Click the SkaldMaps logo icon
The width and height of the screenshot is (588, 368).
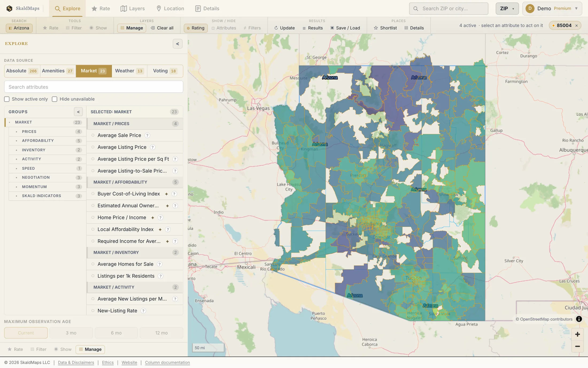9,8
